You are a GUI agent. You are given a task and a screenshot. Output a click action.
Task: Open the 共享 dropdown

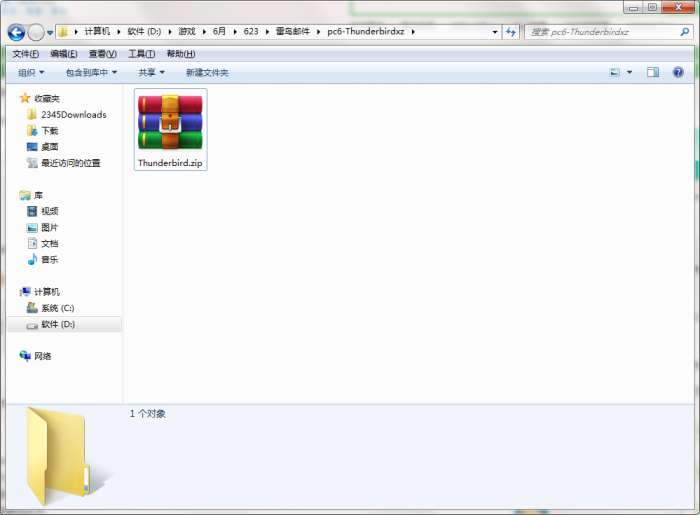(151, 72)
